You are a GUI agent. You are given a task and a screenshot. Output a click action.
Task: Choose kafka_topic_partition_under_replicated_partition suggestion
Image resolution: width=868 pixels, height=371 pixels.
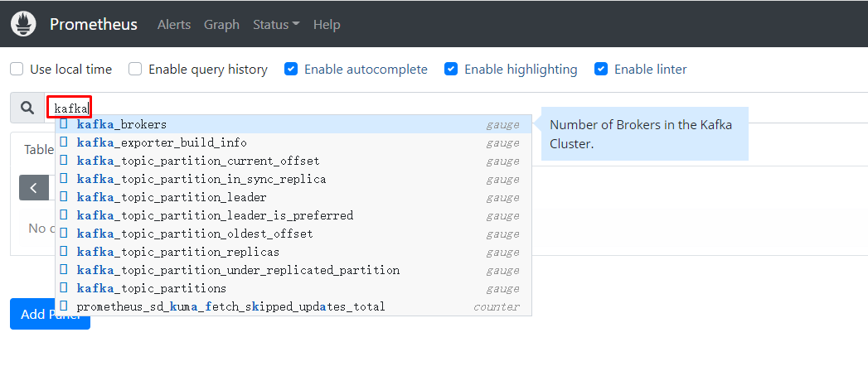(x=293, y=270)
